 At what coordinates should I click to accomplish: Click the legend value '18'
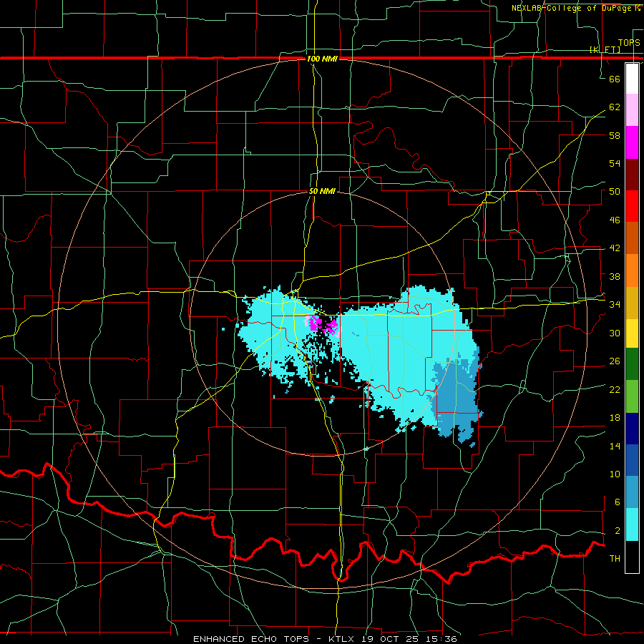click(x=615, y=418)
